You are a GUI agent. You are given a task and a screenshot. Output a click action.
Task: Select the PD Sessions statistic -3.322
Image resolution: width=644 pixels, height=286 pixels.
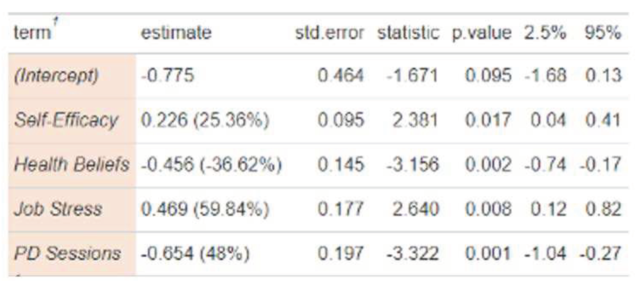click(x=413, y=253)
